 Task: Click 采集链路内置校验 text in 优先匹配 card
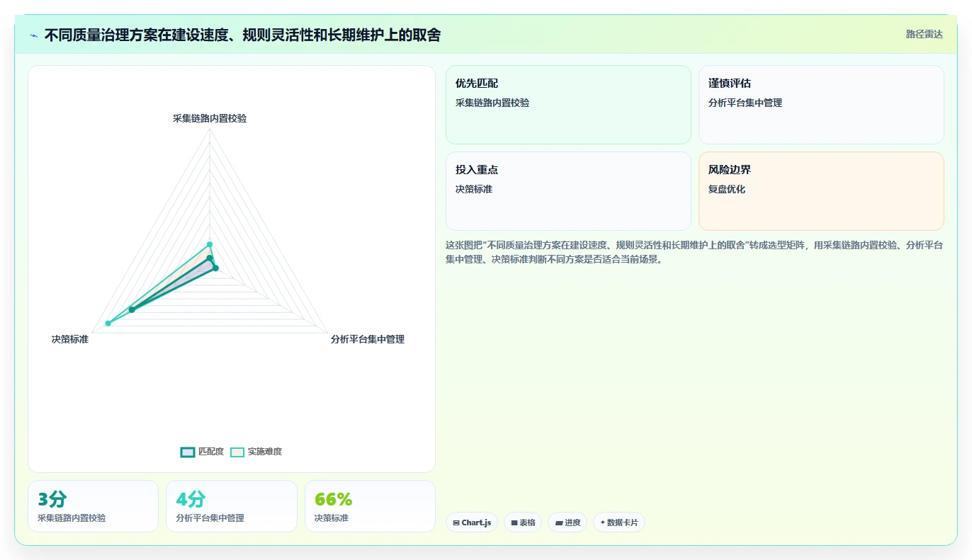(492, 103)
